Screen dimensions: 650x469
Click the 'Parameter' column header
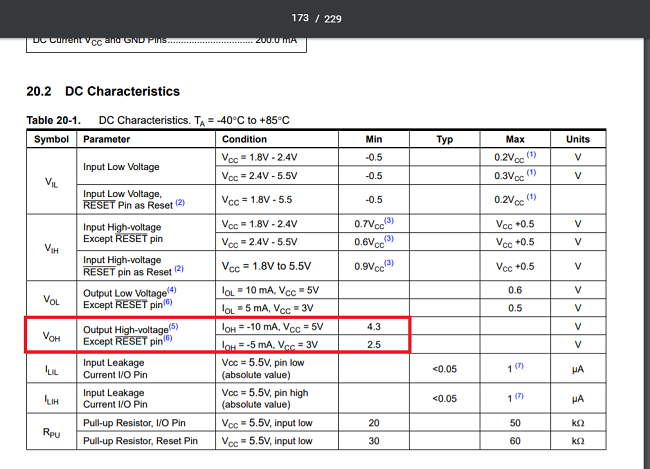pos(107,139)
